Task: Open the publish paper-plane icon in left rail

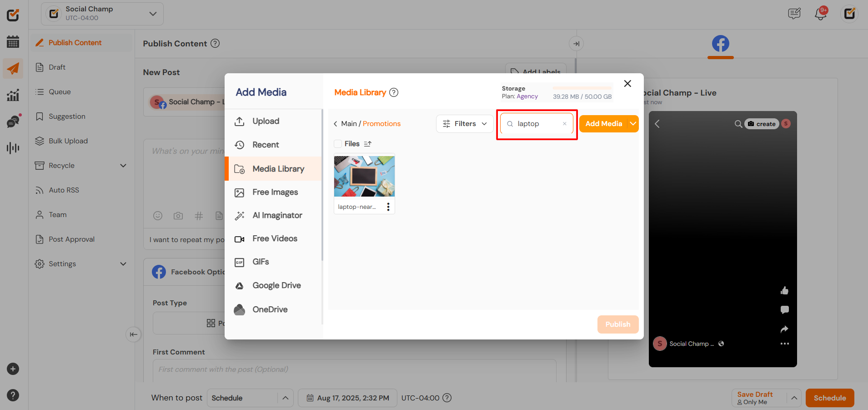Action: [x=13, y=69]
